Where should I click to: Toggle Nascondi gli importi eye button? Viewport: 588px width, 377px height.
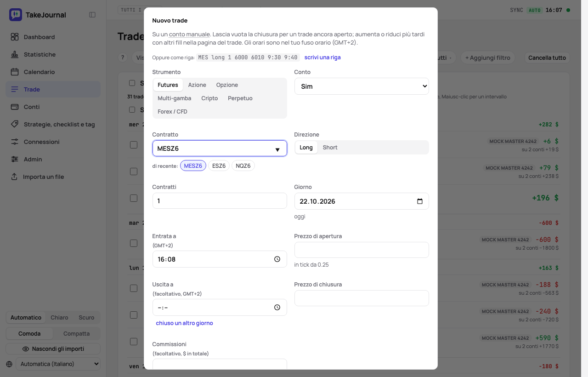[x=53, y=349]
